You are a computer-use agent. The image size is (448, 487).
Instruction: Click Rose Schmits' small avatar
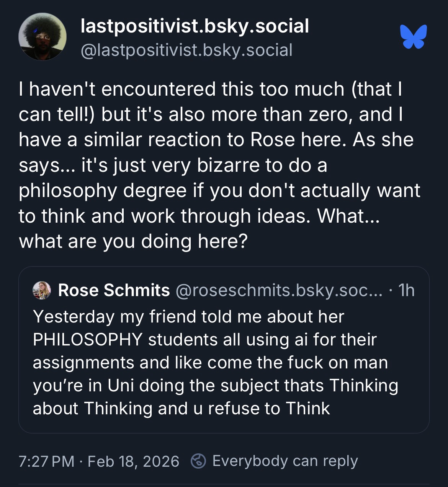(42, 290)
